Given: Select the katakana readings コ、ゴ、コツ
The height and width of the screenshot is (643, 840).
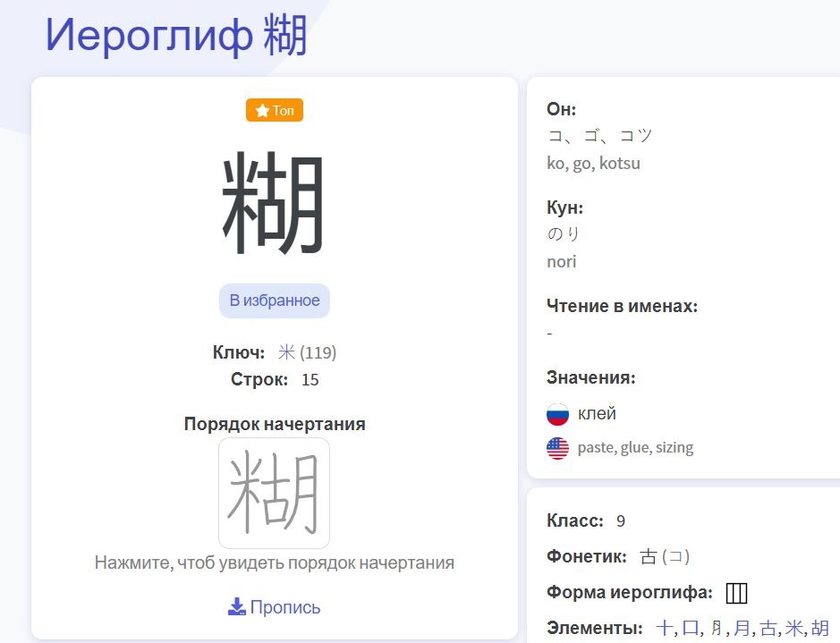Looking at the screenshot, I should [x=599, y=135].
